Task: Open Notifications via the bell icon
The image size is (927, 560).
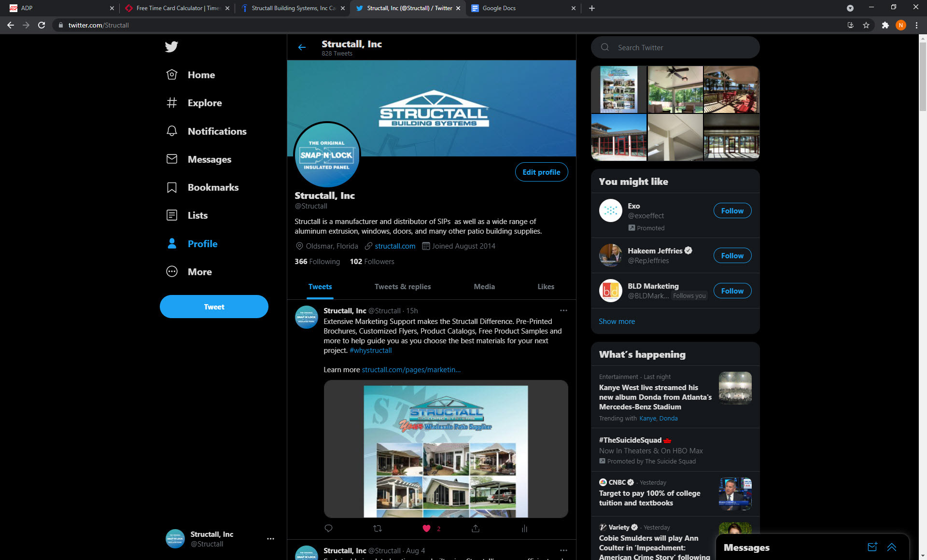Action: [x=171, y=131]
